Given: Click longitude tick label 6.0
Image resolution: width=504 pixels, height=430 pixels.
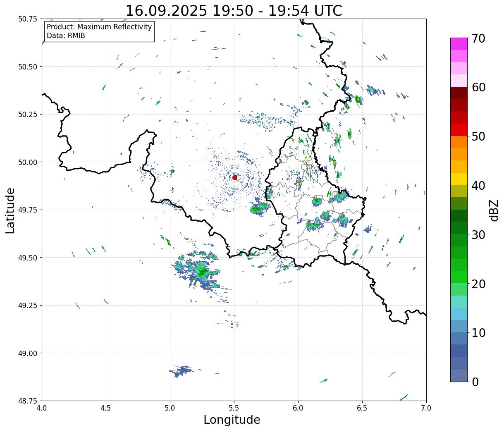Looking at the screenshot, I should pos(298,408).
